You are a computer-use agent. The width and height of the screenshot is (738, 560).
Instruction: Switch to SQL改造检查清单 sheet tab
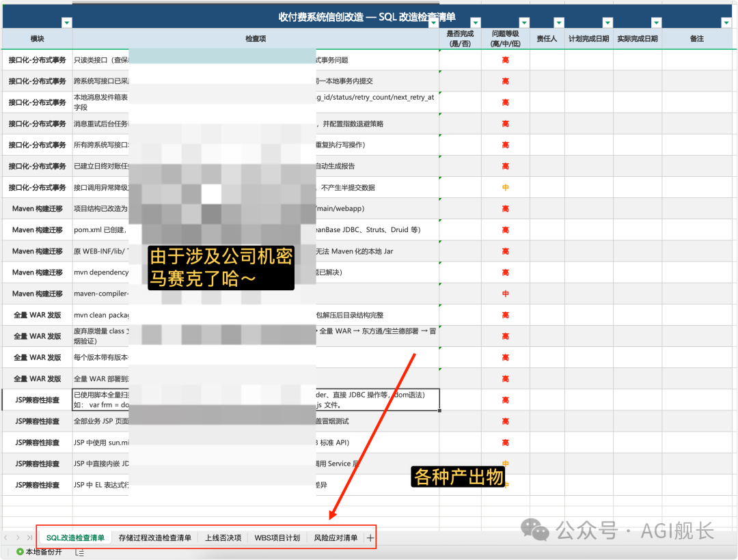click(x=75, y=538)
